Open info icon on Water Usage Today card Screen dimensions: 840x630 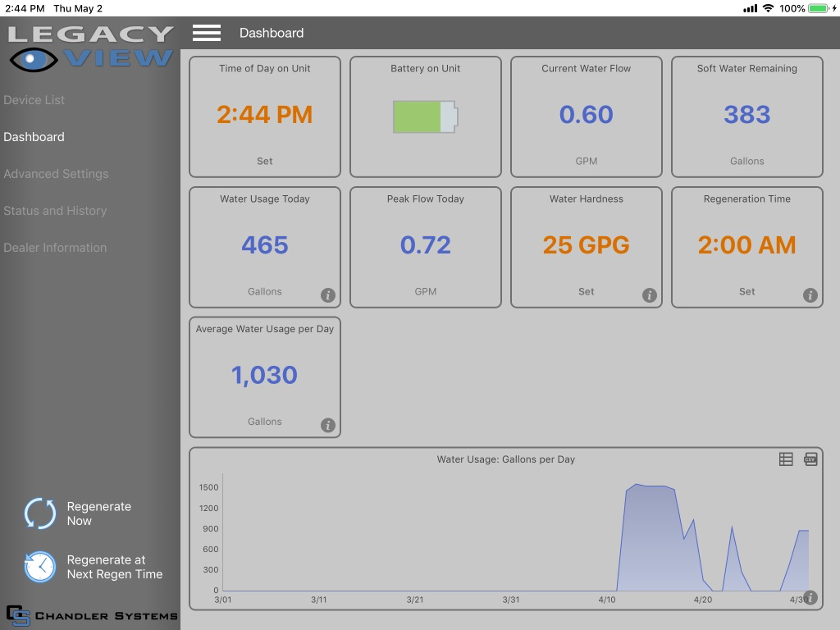point(328,294)
